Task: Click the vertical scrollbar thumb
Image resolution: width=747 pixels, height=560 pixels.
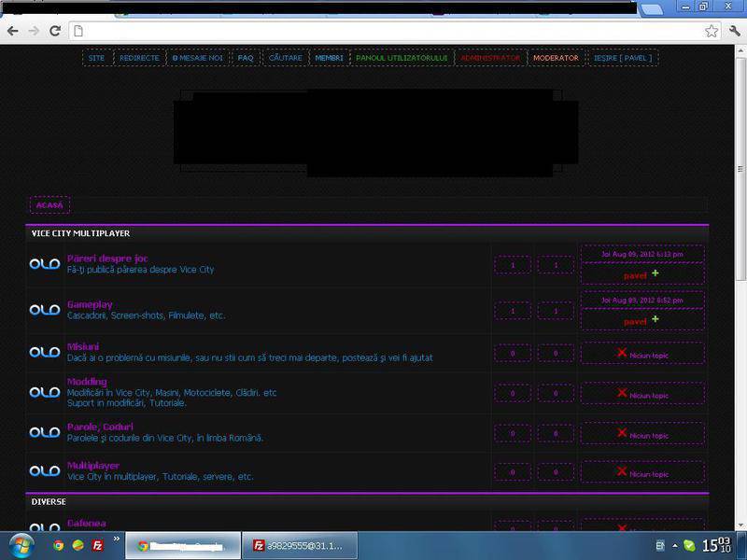Action: 740,169
